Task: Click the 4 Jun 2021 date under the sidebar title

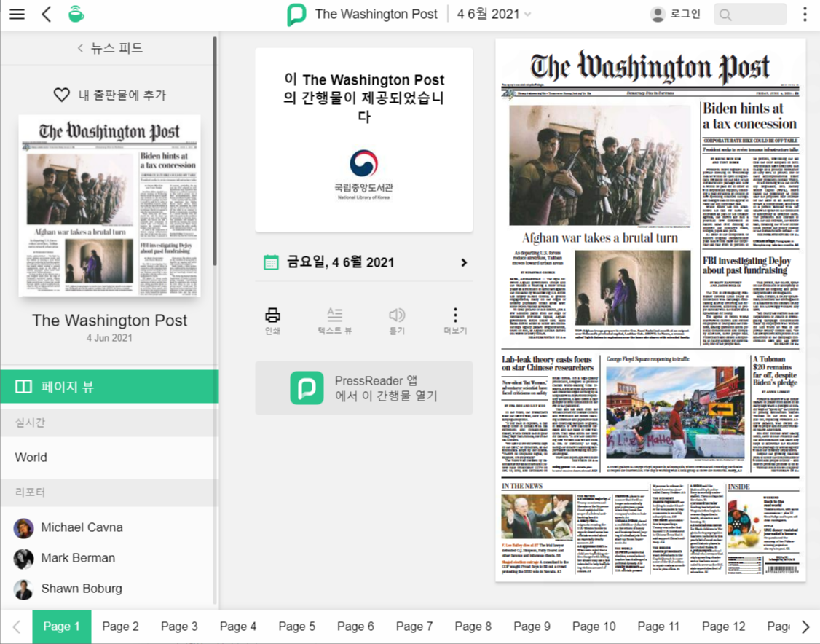Action: tap(109, 338)
